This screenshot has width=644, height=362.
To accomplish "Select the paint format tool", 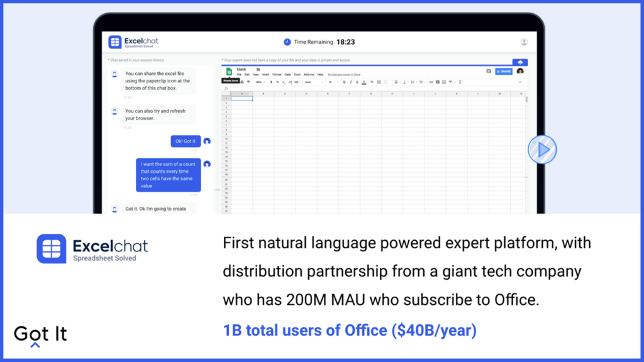I will tap(248, 82).
